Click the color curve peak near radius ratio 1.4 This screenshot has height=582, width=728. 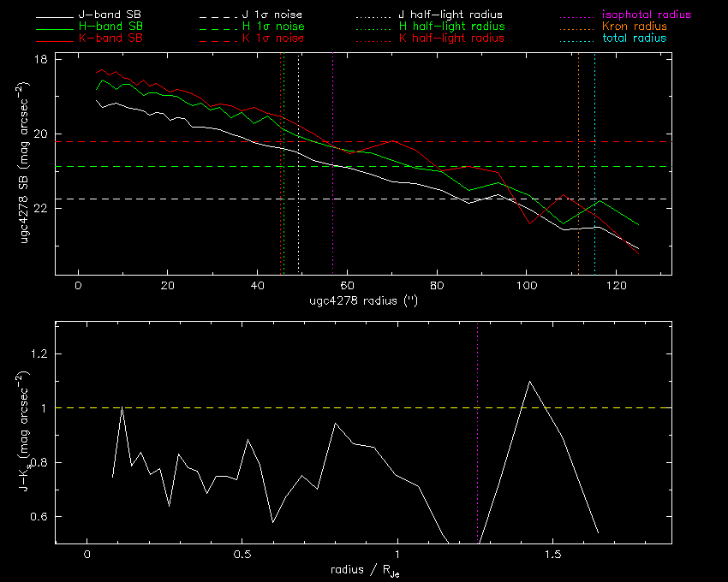pos(530,382)
